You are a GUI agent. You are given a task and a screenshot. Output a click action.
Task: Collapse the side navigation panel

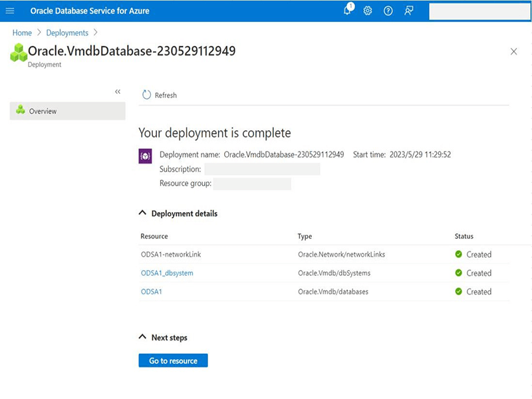(x=118, y=92)
